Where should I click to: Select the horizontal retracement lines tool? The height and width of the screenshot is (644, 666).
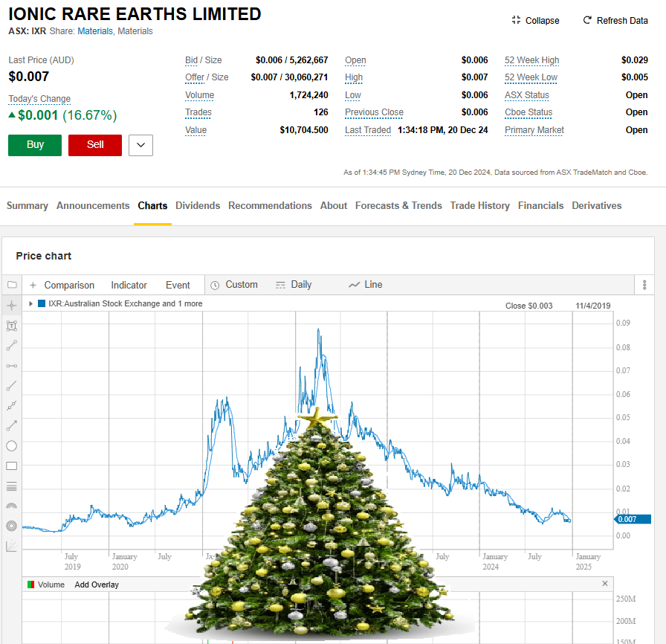click(12, 486)
